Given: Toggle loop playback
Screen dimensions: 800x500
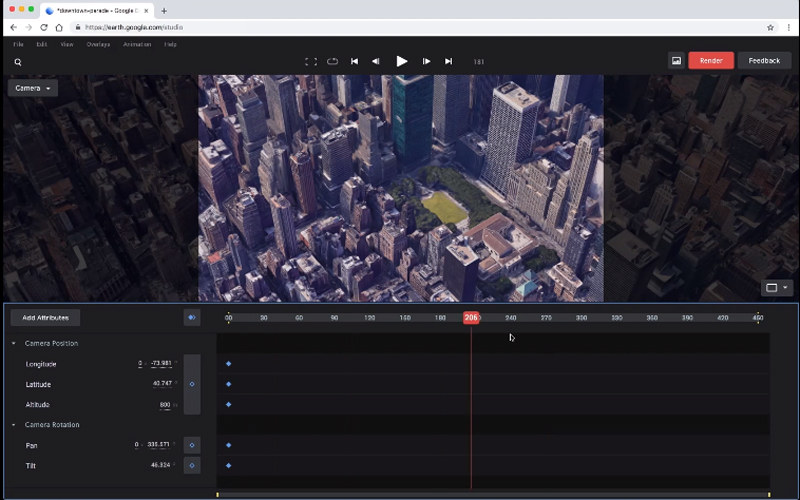Looking at the screenshot, I should tap(332, 61).
